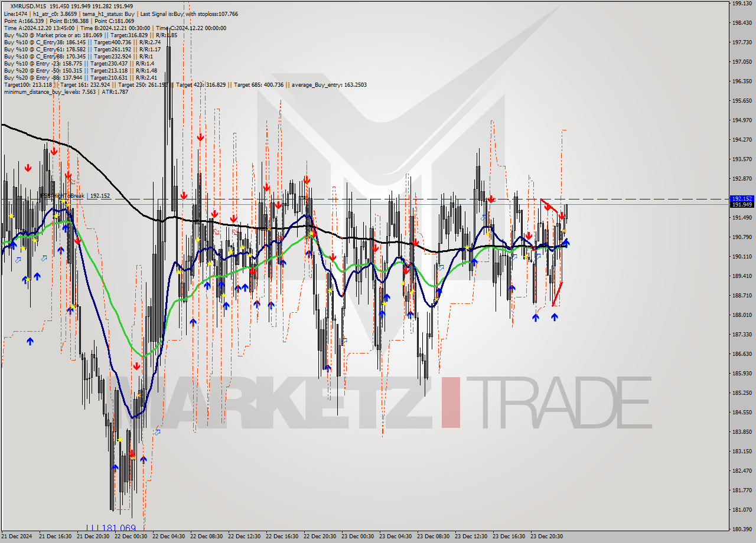
Task: Click the 196.350 price axis label
Action: [741, 81]
